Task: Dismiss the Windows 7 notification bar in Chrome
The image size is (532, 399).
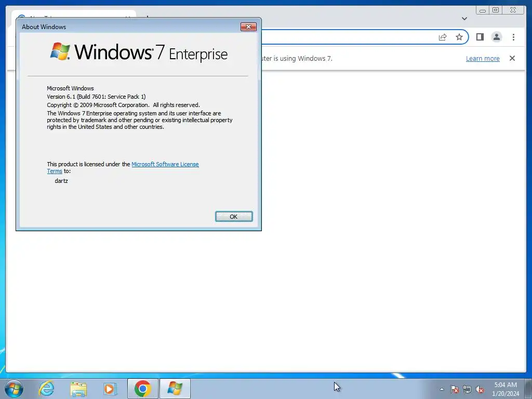Action: click(512, 58)
